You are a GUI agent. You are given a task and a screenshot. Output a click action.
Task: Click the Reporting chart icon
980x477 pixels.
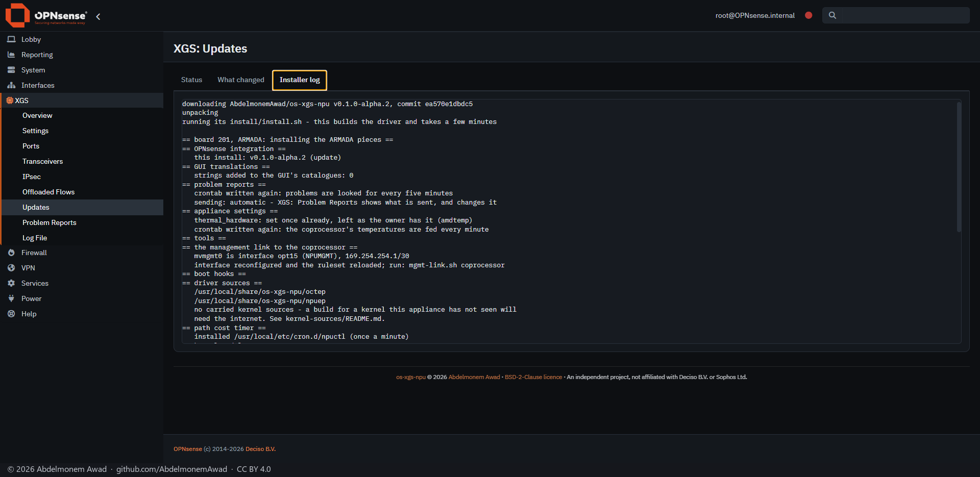(11, 55)
